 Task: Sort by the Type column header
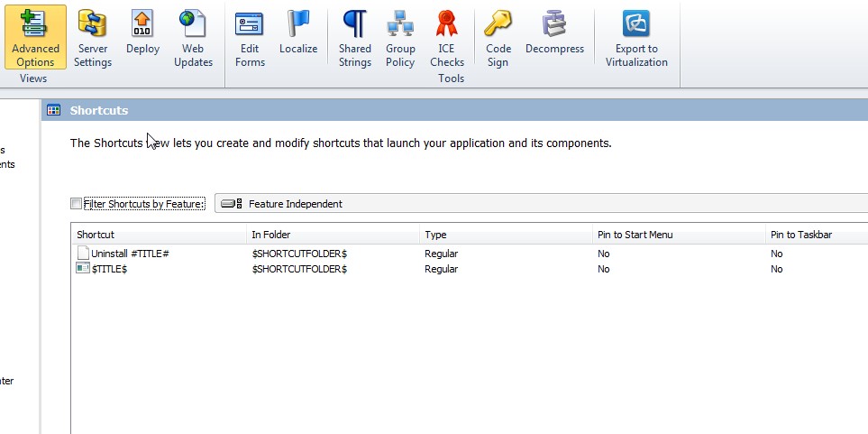tap(506, 235)
